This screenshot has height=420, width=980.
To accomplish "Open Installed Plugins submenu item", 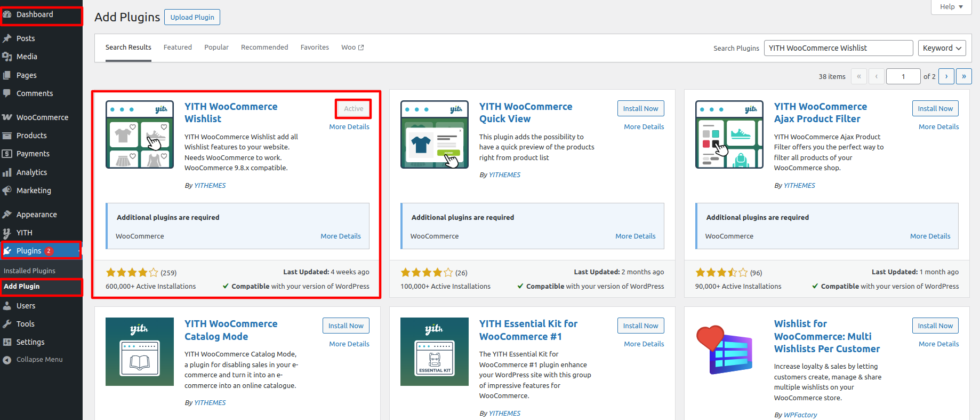I will click(x=29, y=271).
